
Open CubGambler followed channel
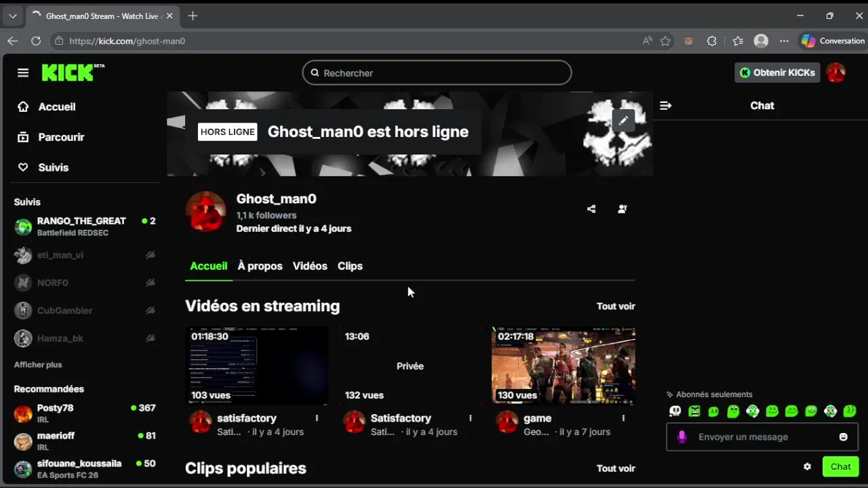(85, 310)
